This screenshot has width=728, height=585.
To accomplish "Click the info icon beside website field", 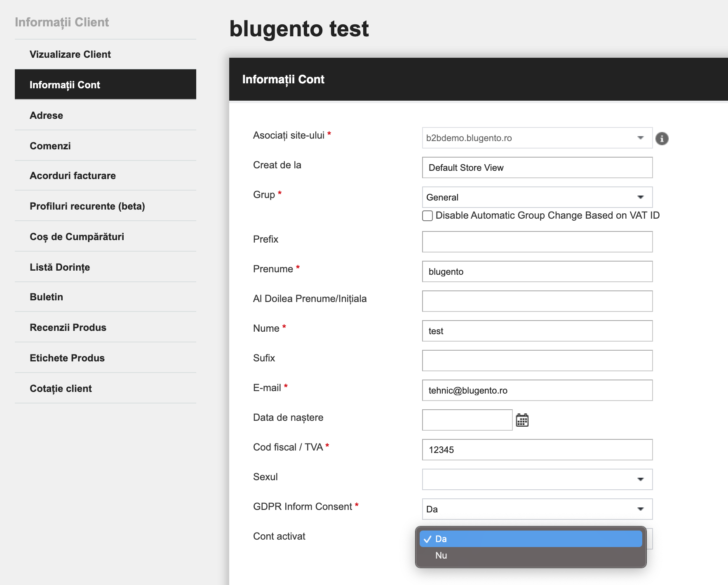I will pos(662,138).
